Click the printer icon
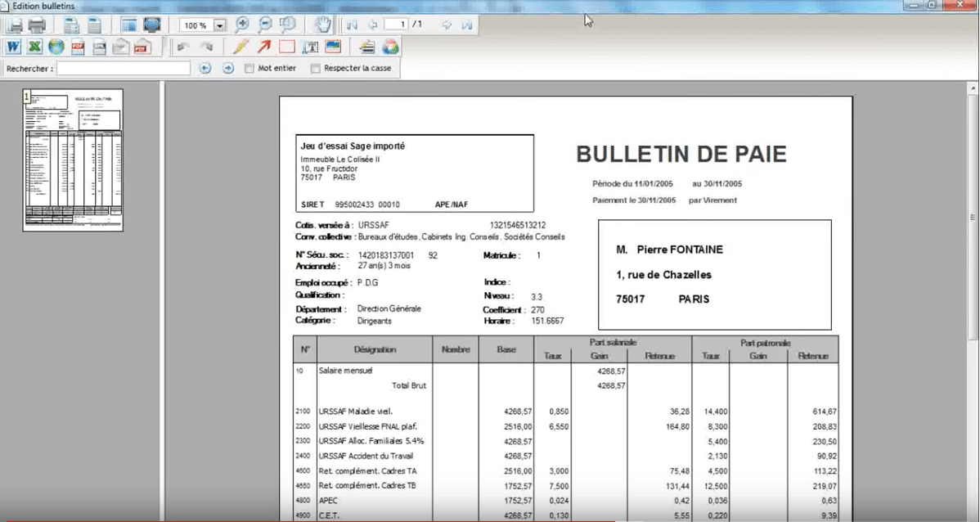This screenshot has height=522, width=980. click(x=37, y=25)
